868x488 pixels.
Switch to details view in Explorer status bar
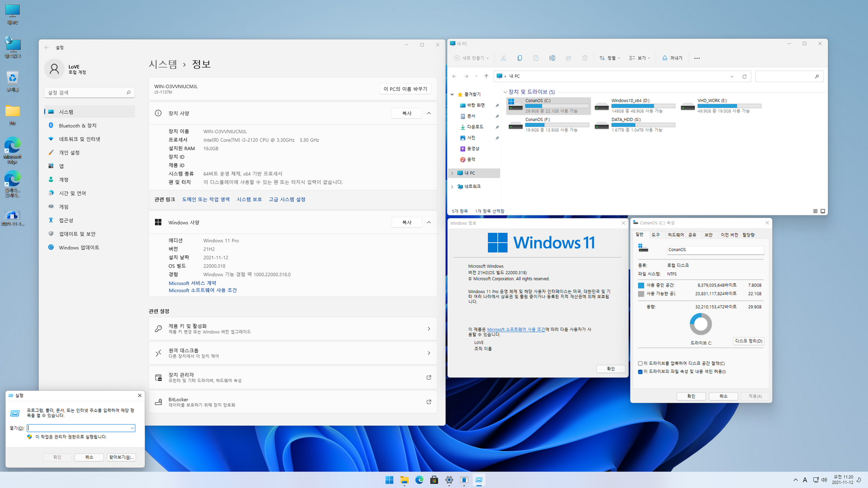[815, 211]
